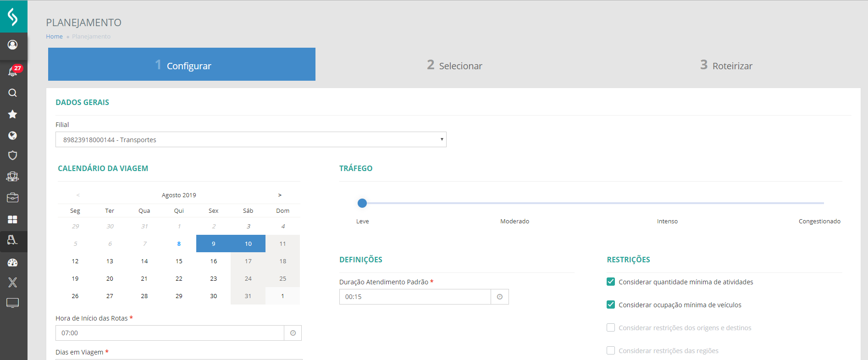Select August 31 in the last calendar row
This screenshot has height=360, width=868.
(x=248, y=296)
